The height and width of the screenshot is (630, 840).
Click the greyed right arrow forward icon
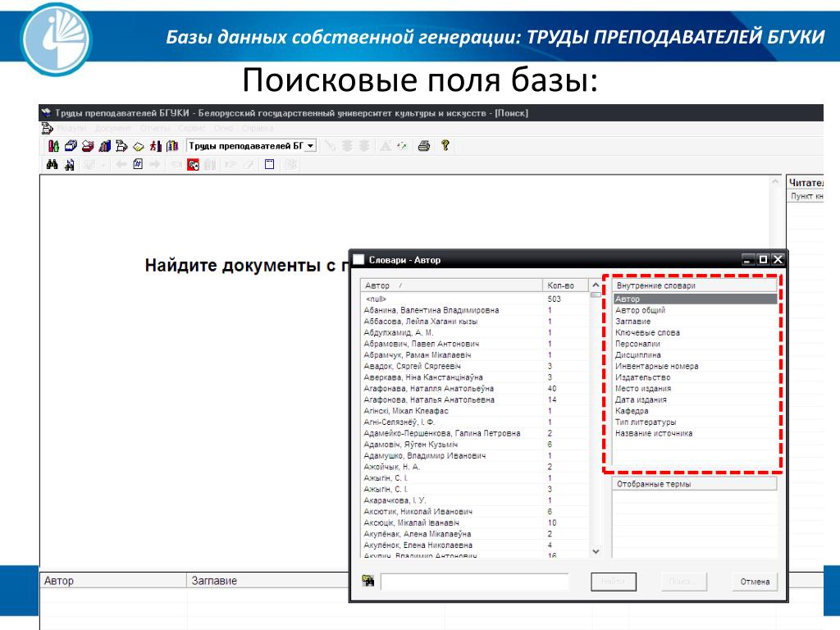(x=155, y=164)
